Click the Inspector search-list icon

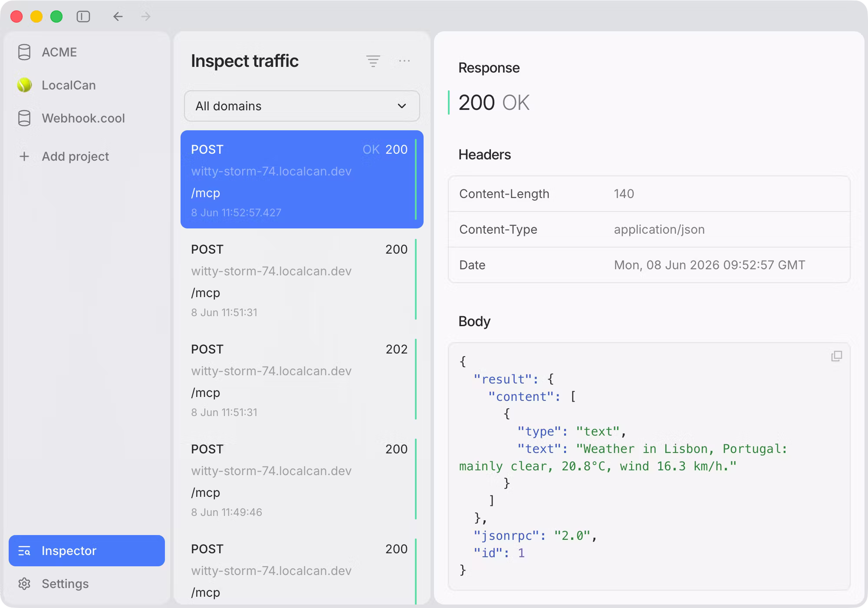pos(24,551)
